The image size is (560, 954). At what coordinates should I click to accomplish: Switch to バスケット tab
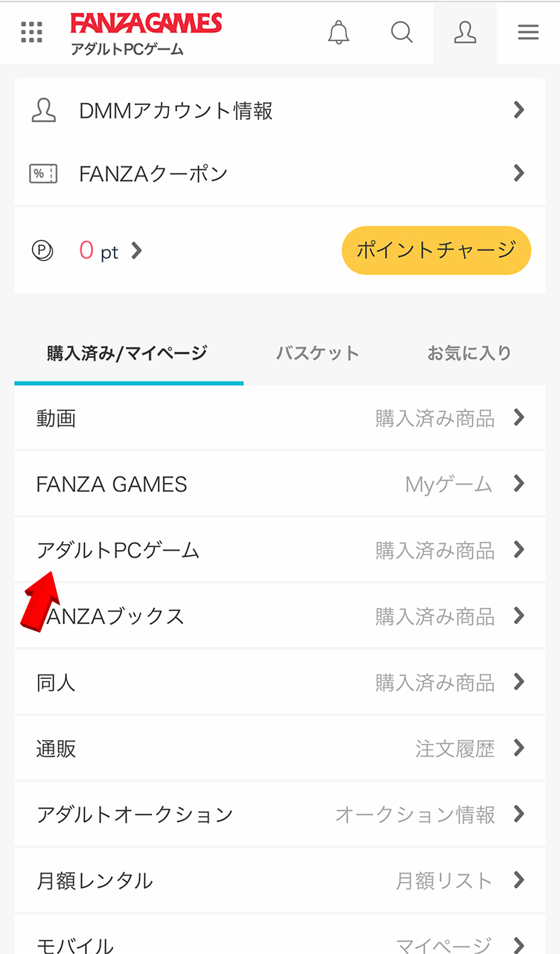click(317, 353)
